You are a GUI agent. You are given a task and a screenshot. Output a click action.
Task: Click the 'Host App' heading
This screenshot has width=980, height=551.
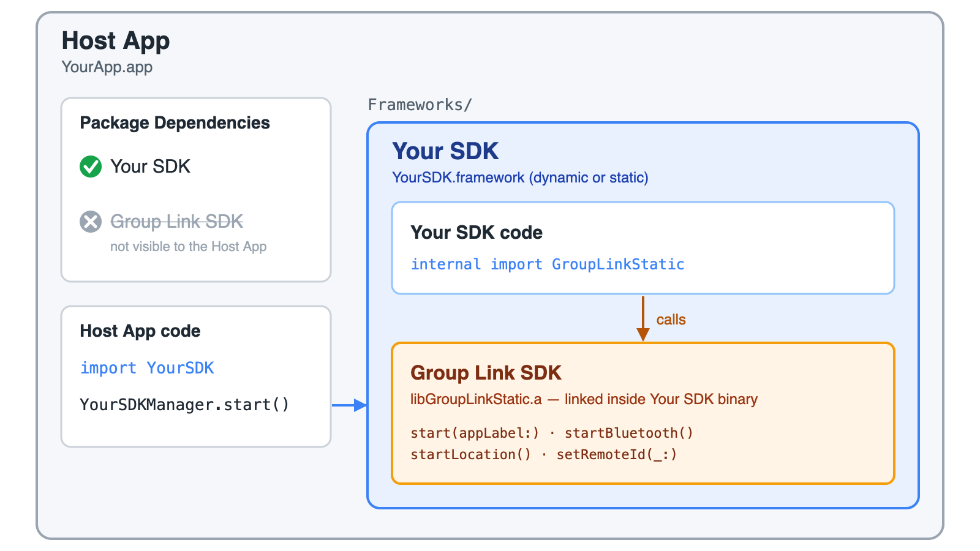pos(116,41)
